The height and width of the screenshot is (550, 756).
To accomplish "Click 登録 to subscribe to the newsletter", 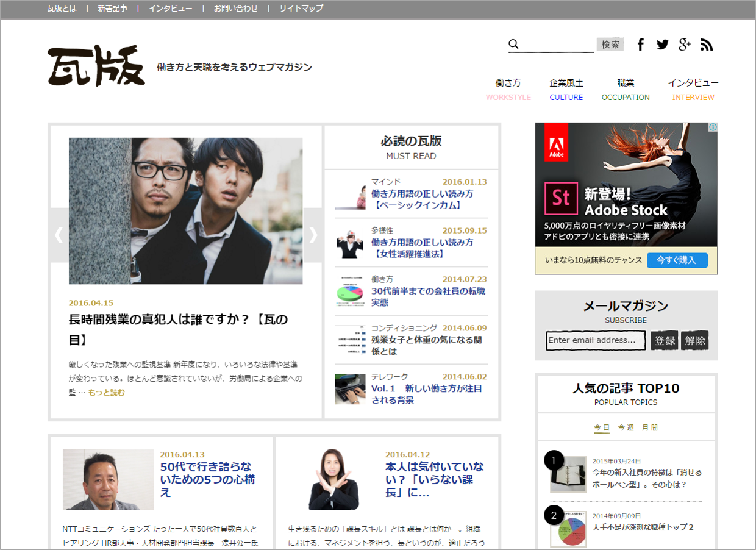I will [x=664, y=340].
